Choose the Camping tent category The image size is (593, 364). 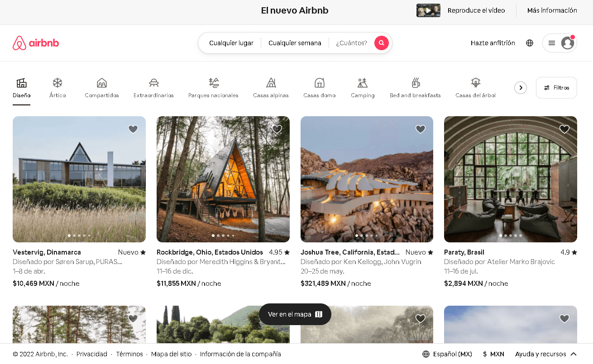pos(362,87)
